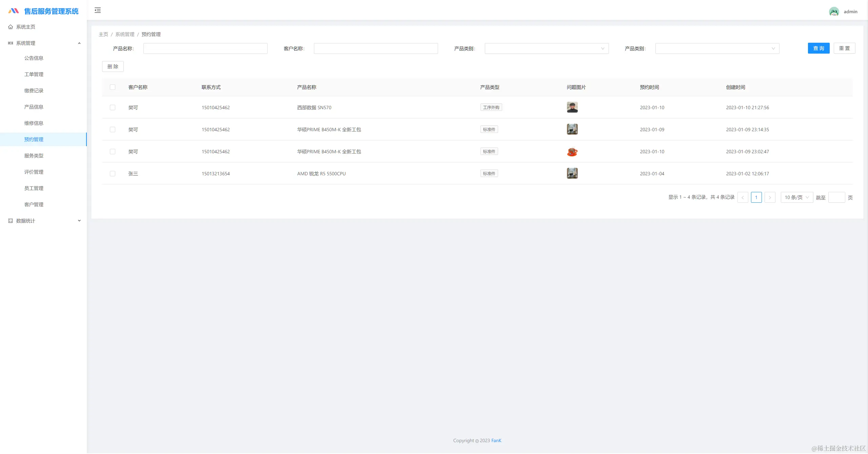This screenshot has width=868, height=454.
Task: Select the checkbox for customer 张三
Action: (x=113, y=174)
